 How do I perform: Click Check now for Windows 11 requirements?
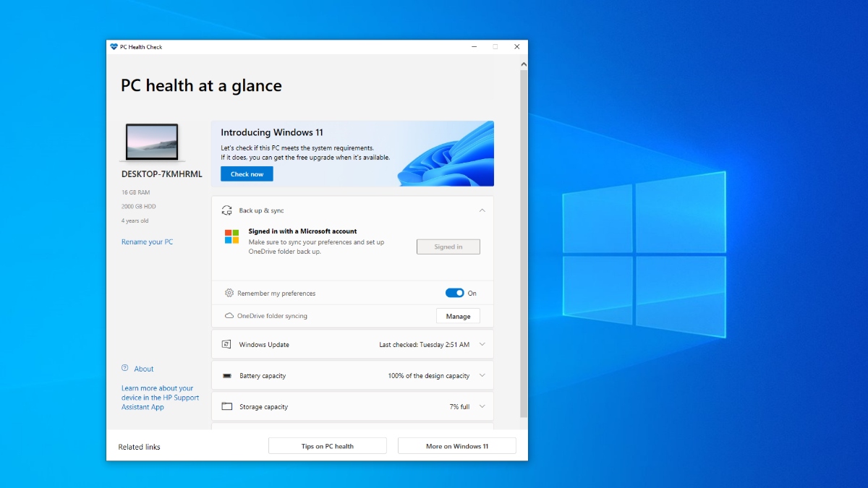click(x=246, y=174)
